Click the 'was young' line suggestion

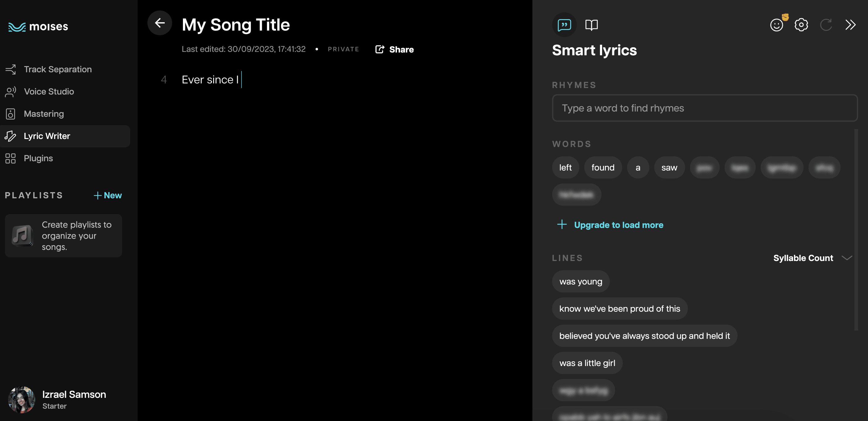[581, 281]
